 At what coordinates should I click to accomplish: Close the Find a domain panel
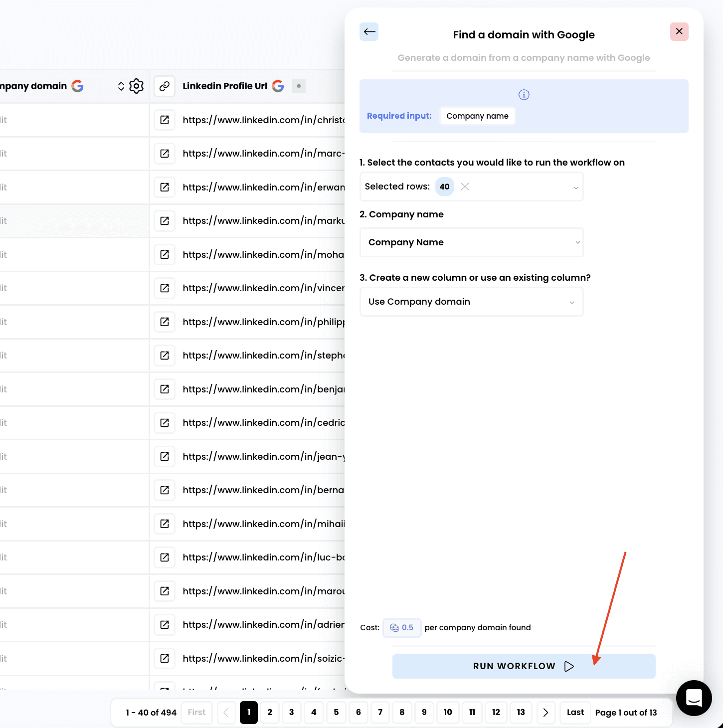(x=679, y=31)
